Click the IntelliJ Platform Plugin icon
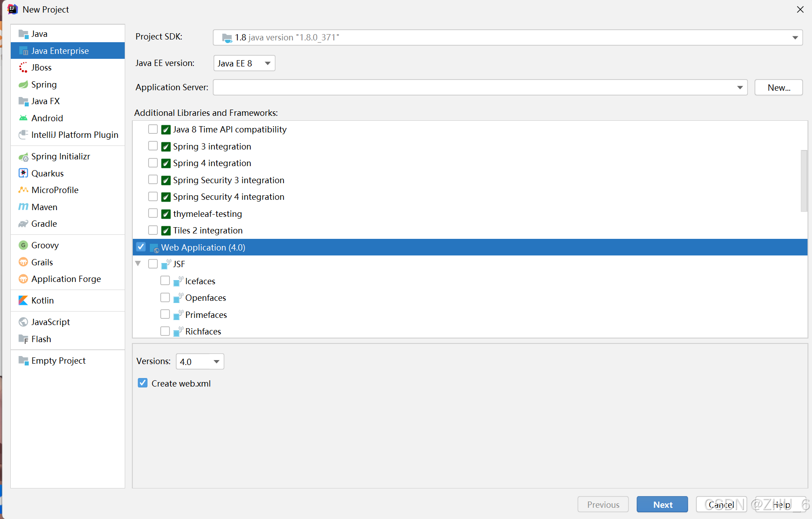Screen dimensions: 812x519 23,135
